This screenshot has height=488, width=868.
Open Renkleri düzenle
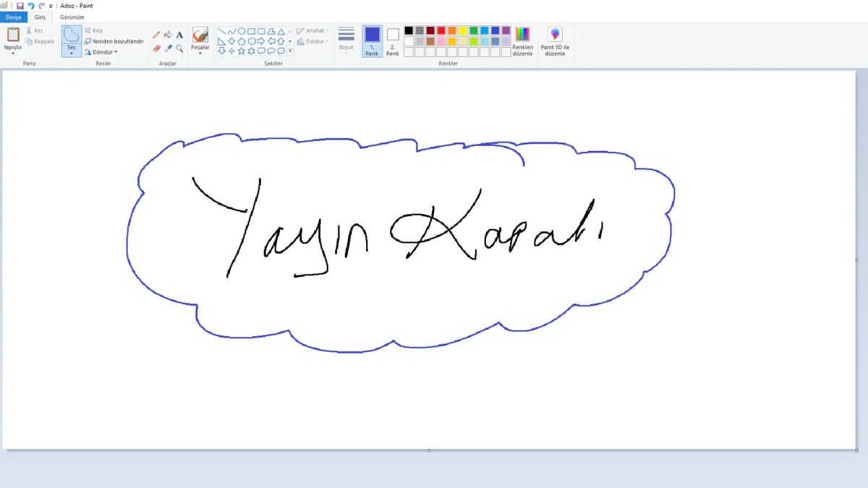pos(522,42)
